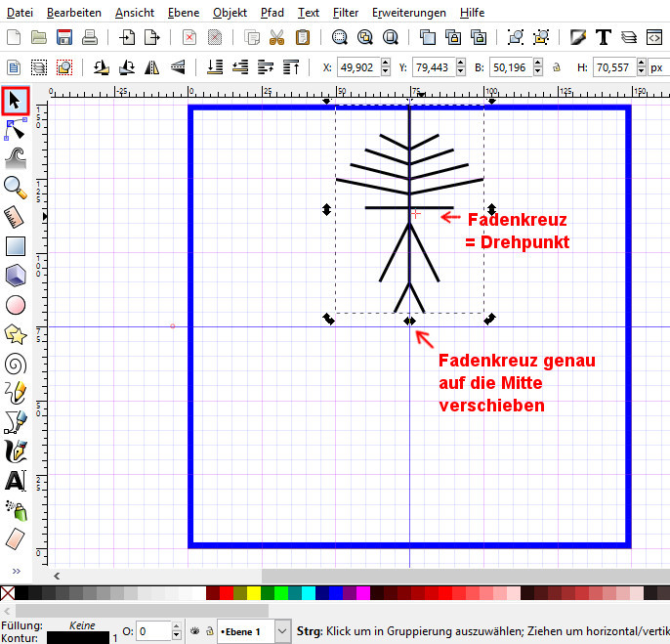This screenshot has width=670, height=644.
Task: Pick the red palette swatch
Action: (227, 593)
